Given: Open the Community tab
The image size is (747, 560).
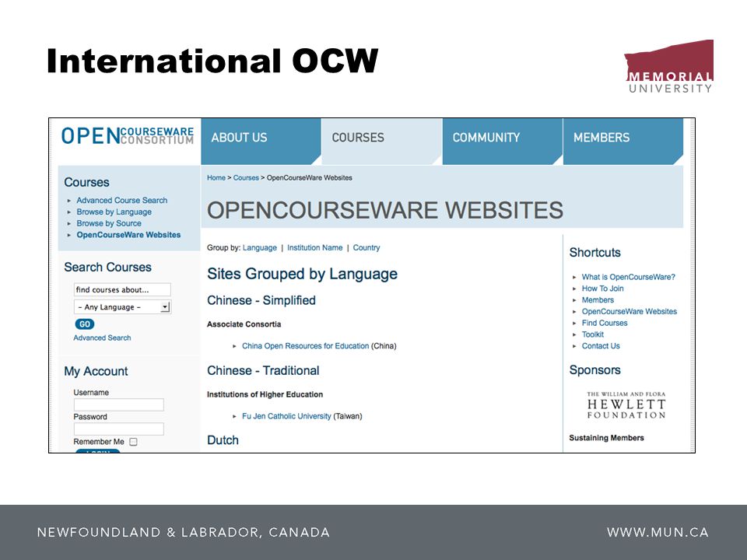Looking at the screenshot, I should pos(502,141).
